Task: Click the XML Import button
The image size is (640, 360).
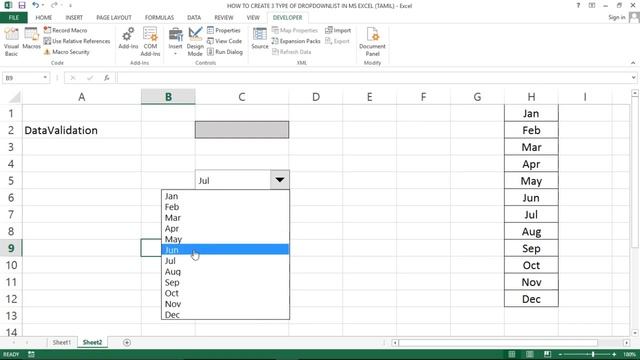Action: click(338, 30)
